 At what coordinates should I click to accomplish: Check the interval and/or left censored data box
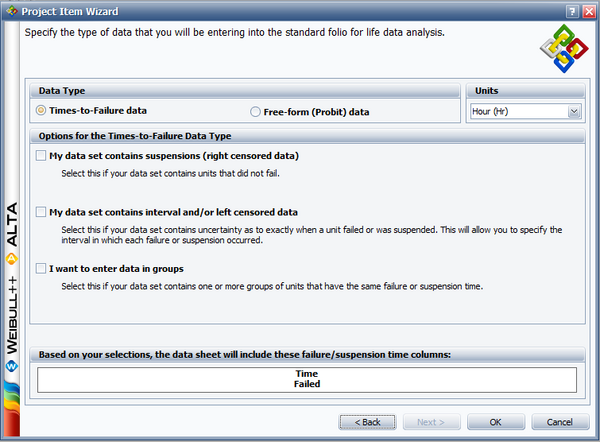click(x=41, y=212)
